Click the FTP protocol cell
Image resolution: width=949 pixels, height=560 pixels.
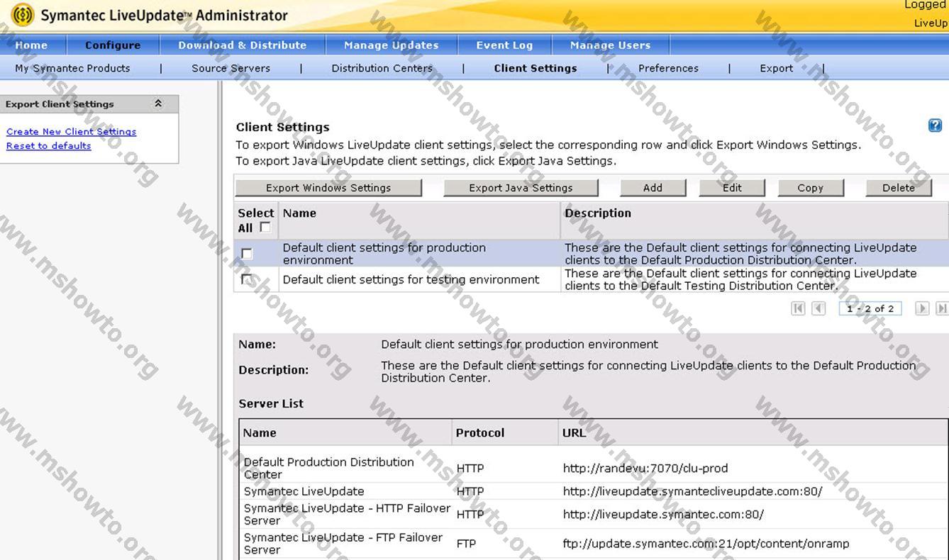466,544
